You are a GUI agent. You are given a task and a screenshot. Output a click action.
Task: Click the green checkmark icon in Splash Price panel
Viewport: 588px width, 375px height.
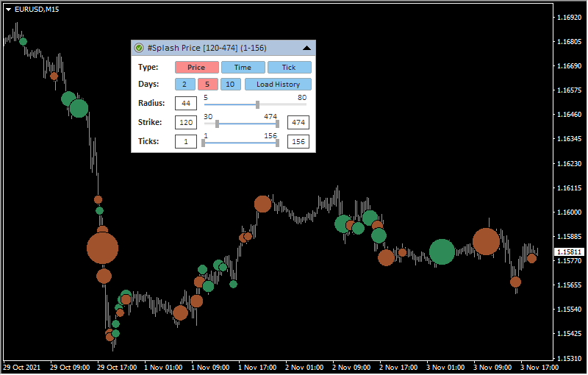click(139, 48)
